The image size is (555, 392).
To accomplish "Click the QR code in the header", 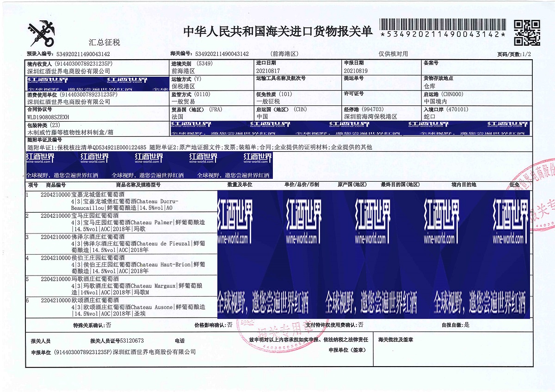I will pos(527,32).
